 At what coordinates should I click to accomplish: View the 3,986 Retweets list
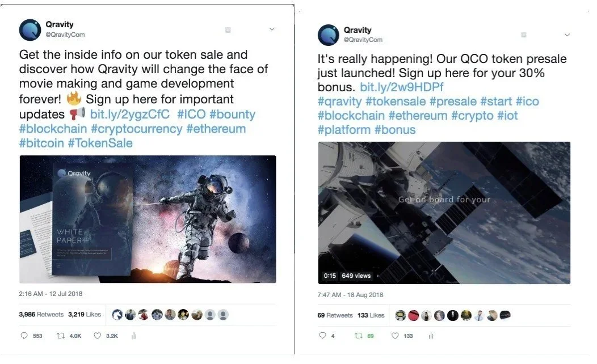[x=41, y=315]
